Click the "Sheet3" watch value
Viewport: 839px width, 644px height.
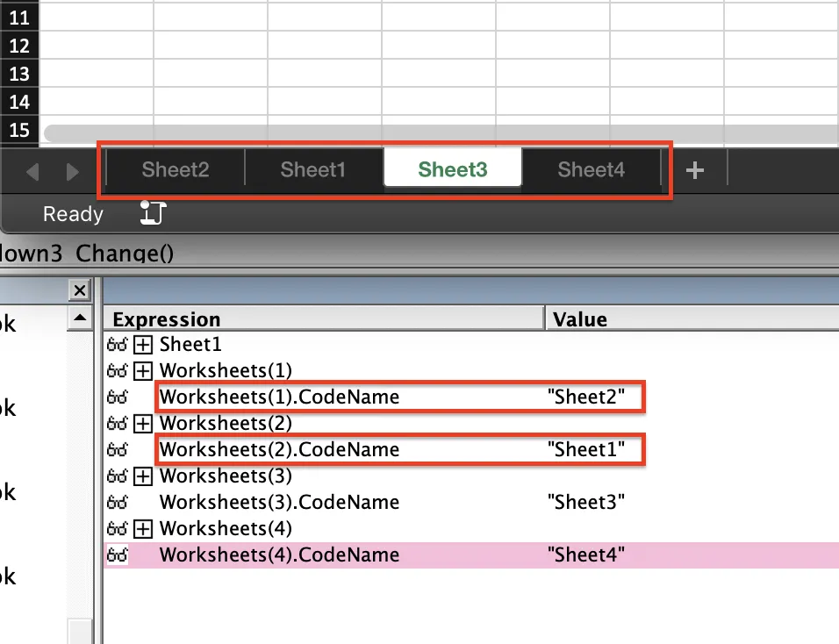(586, 502)
